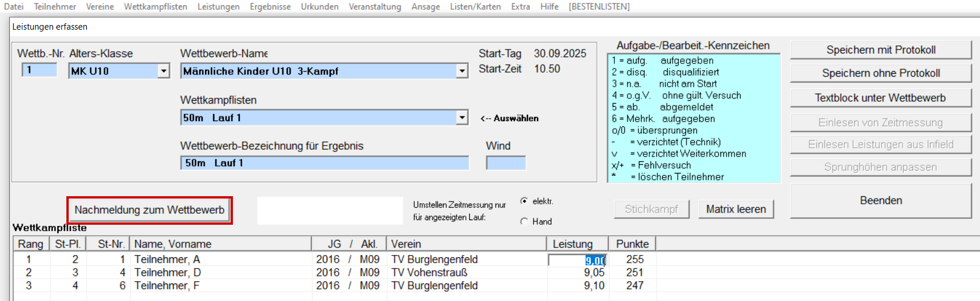The width and height of the screenshot is (980, 301).
Task: Click 'Speichern ohne Protokoll' button
Action: pos(880,73)
